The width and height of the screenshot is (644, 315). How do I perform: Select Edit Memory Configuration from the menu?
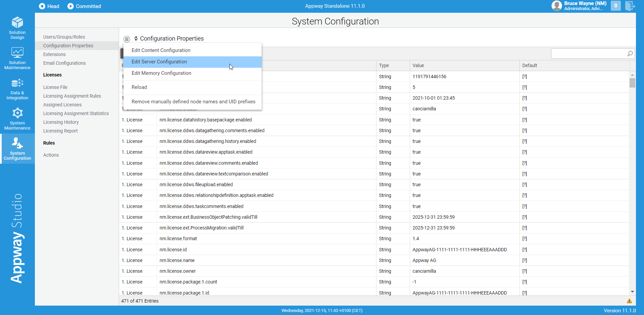coord(161,73)
